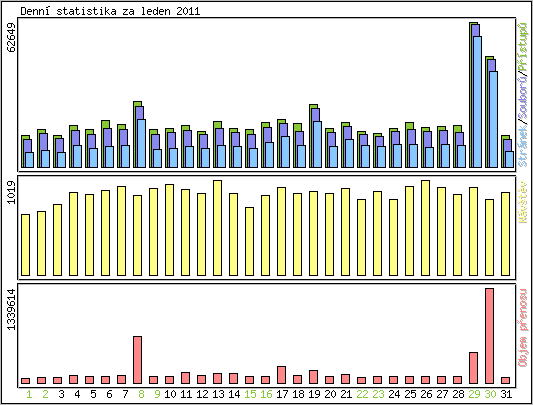This screenshot has height=405, width=533.
Task: Click day label 12 on the x-axis
Action: [x=202, y=394]
